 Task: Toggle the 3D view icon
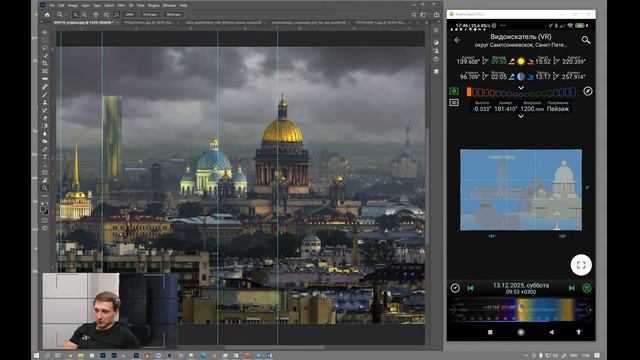[454, 102]
